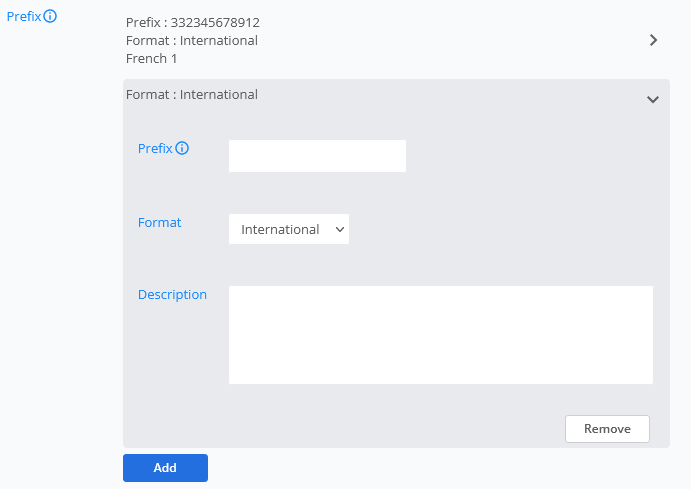Click the Prefix label inside the gray panel
The height and width of the screenshot is (489, 691).
click(x=155, y=148)
